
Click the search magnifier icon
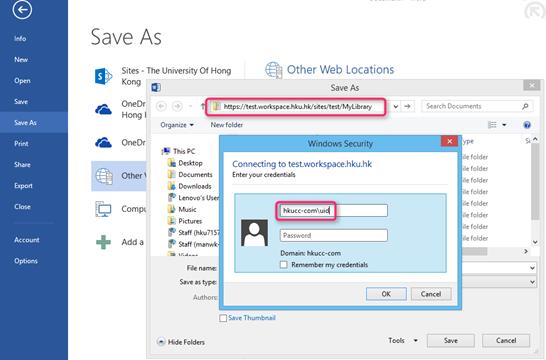click(525, 106)
